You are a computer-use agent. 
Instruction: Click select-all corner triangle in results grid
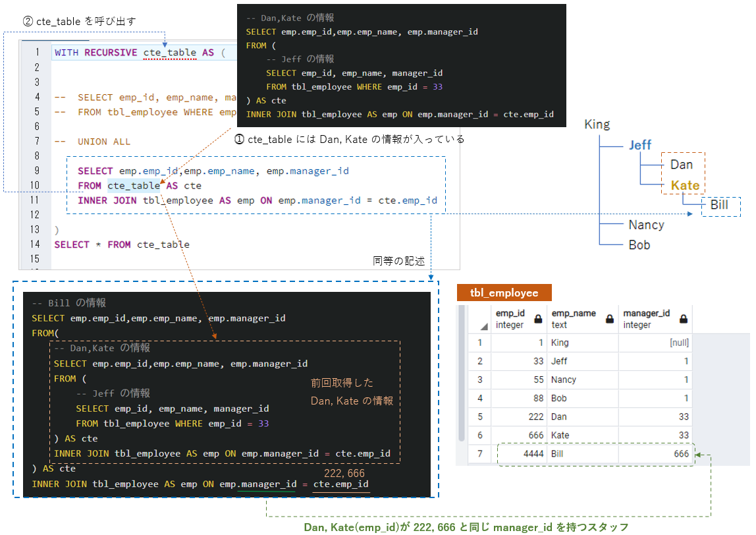click(x=483, y=327)
